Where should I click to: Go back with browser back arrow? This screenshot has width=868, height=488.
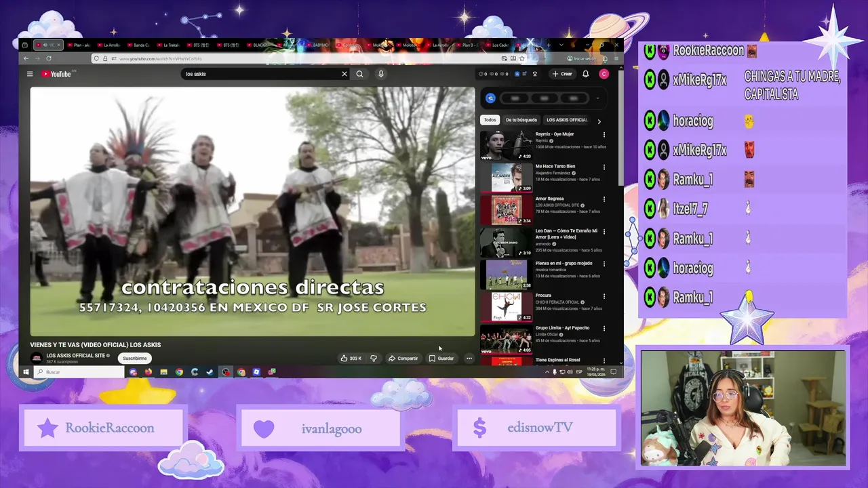pos(26,59)
